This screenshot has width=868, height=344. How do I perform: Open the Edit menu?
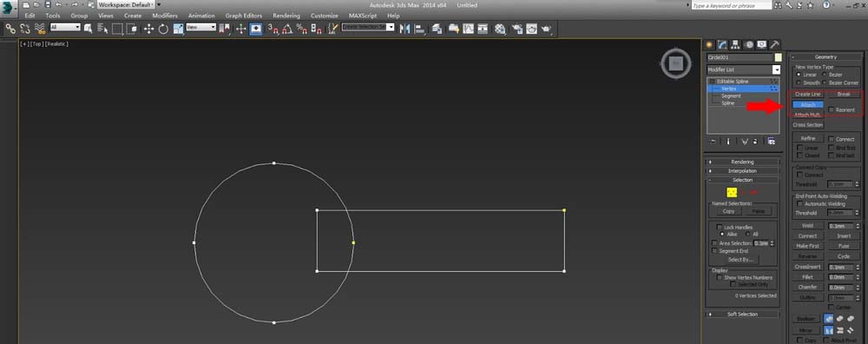tap(30, 16)
